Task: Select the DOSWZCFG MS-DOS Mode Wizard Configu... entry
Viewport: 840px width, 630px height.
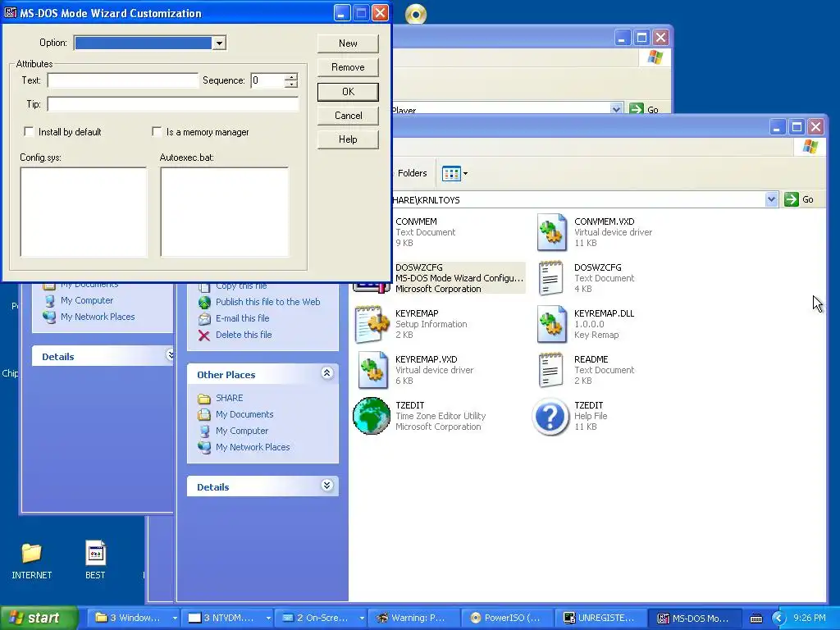Action: [459, 278]
